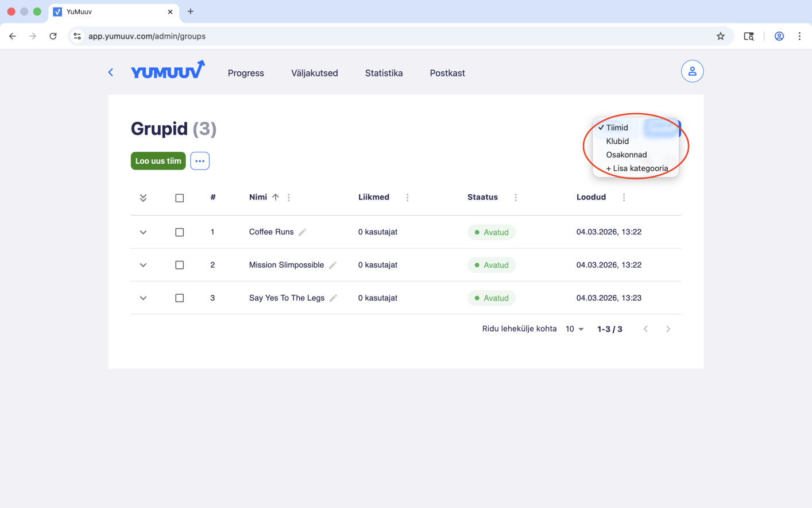Toggle the select-all checkbox in table header
This screenshot has height=508, width=812.
tap(180, 198)
